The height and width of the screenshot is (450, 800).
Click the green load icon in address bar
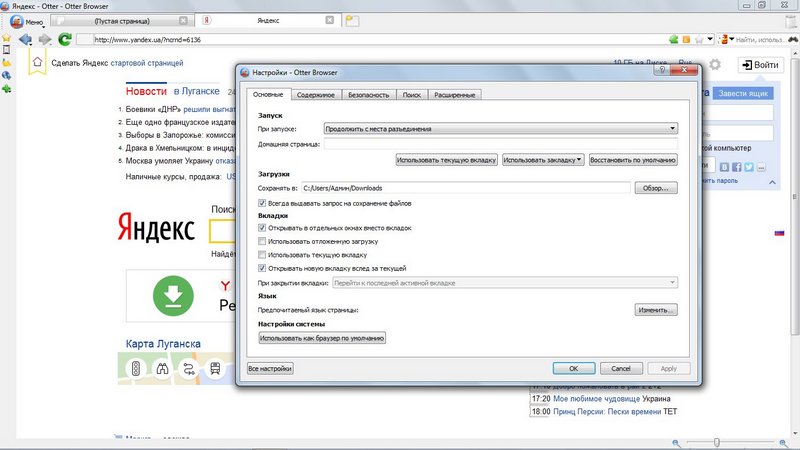tap(673, 39)
